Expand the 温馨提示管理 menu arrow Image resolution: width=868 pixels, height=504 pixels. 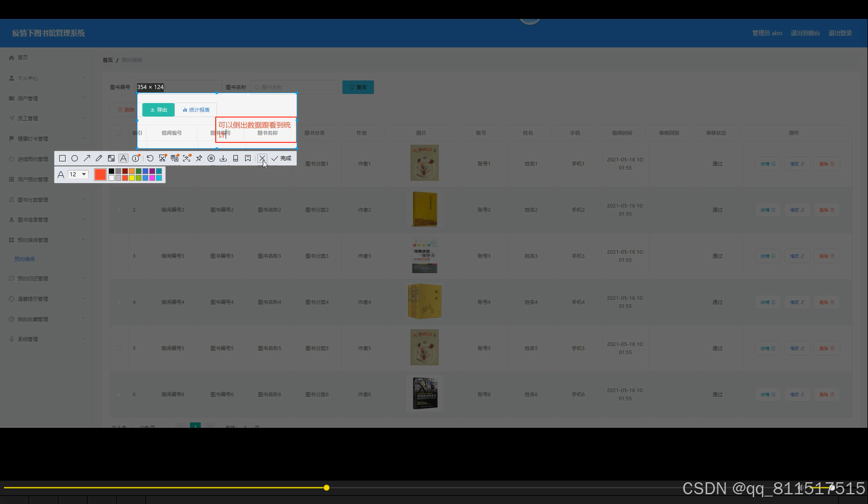pyautogui.click(x=83, y=298)
